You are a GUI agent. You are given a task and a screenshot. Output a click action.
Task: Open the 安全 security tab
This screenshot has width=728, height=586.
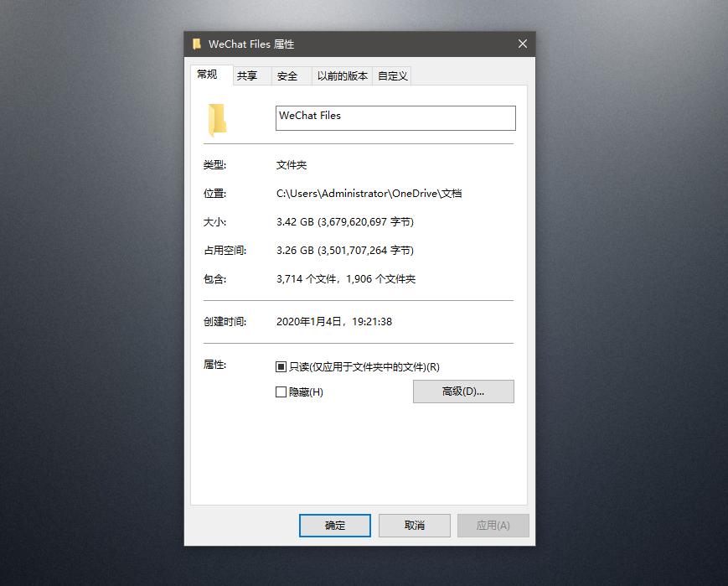pyautogui.click(x=287, y=75)
